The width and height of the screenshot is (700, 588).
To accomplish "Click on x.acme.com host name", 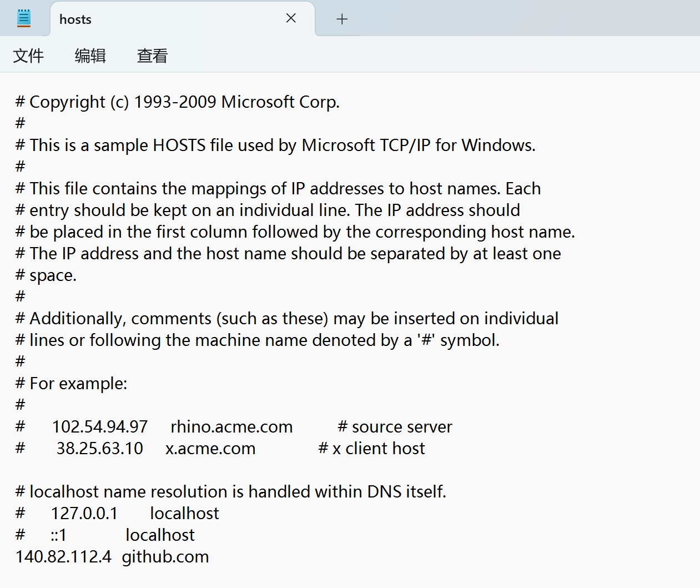I will click(x=210, y=449).
